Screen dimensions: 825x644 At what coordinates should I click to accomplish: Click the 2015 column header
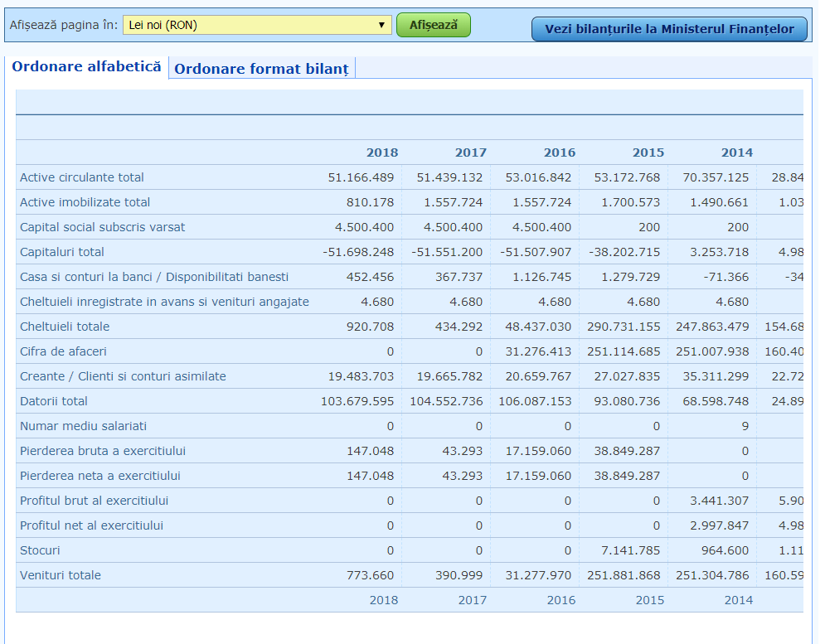(x=648, y=153)
